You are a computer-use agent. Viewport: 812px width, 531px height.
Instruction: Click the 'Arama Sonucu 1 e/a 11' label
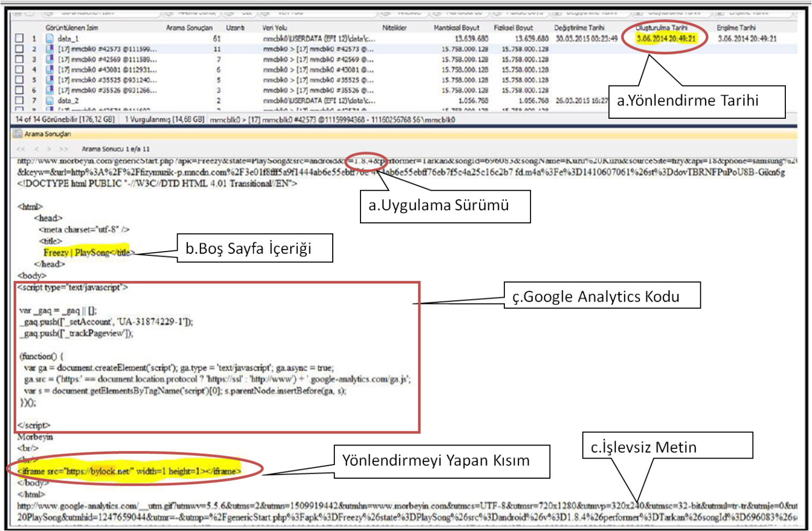click(x=116, y=149)
